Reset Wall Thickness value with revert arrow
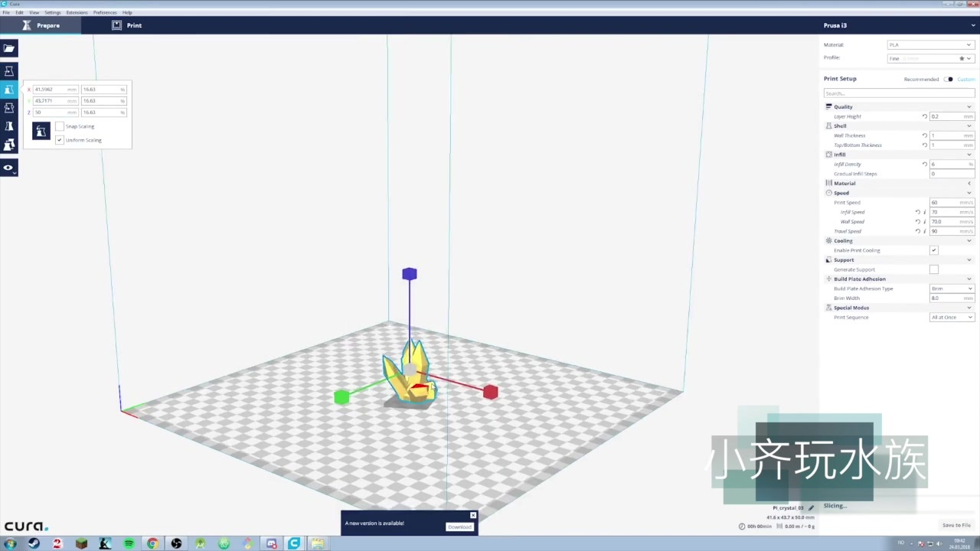The width and height of the screenshot is (980, 551). [924, 135]
